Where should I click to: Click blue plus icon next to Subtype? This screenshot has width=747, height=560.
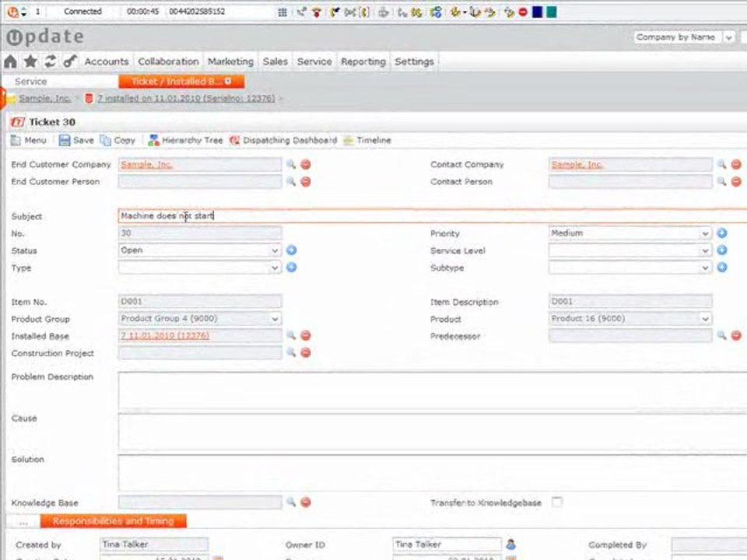[722, 267]
